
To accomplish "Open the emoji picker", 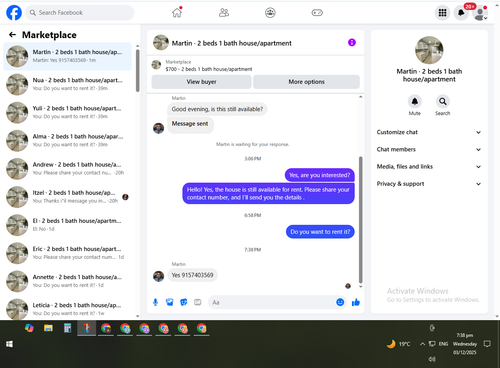I will (340, 302).
